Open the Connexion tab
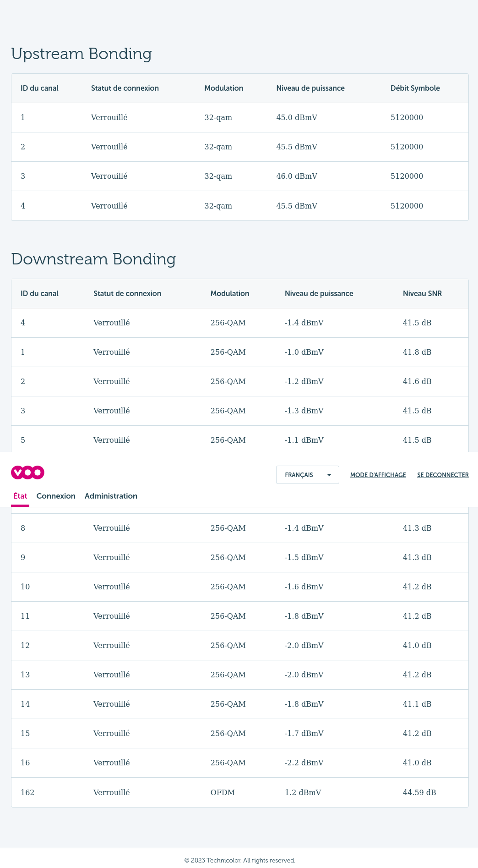This screenshot has height=868, width=478. pos(56,496)
